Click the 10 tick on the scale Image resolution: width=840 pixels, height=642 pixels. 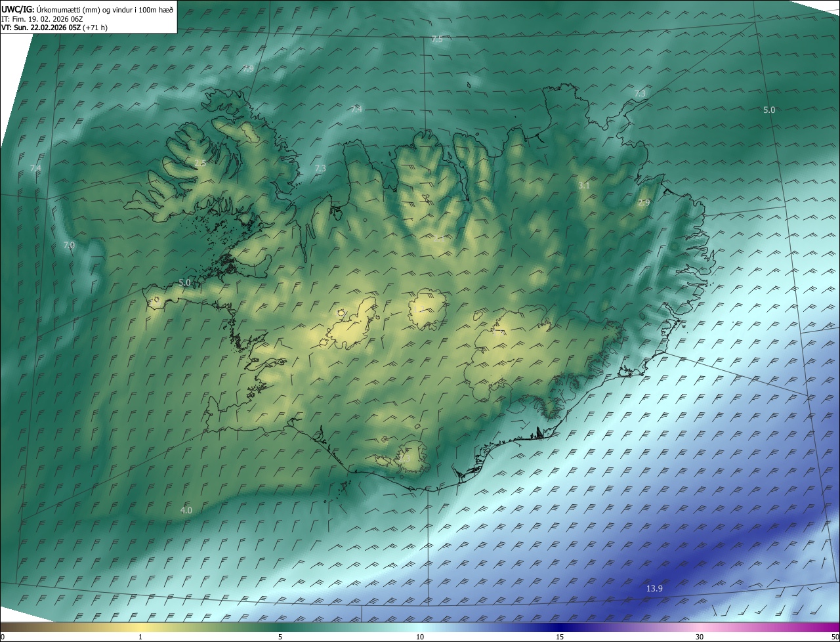coord(420,637)
